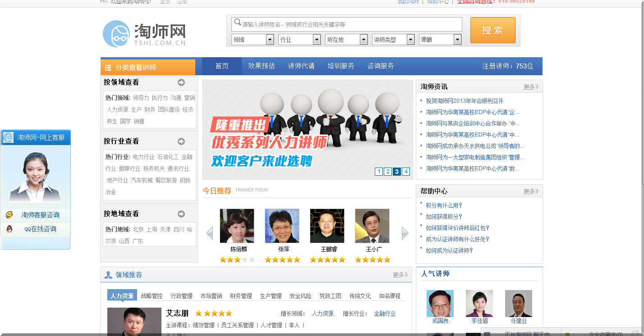Click 王小广 lecturer photo
This screenshot has width=644, height=336.
[372, 226]
